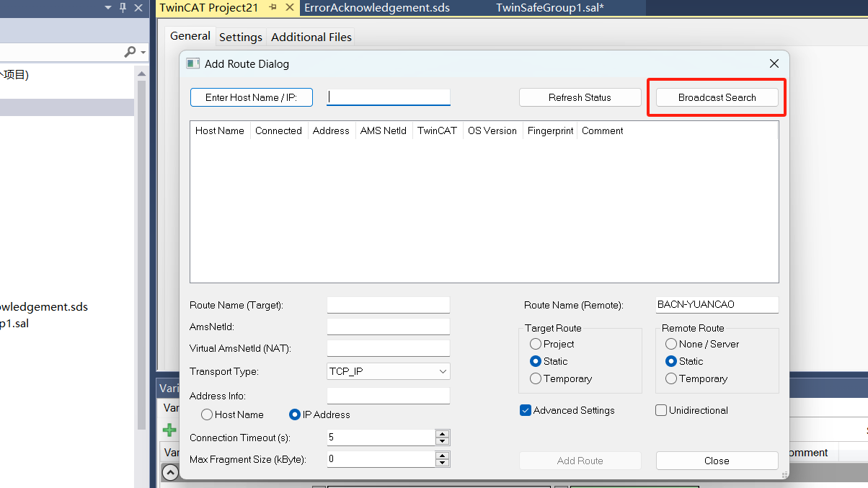The image size is (868, 488).
Task: Click the green plus add icon
Action: tap(169, 430)
